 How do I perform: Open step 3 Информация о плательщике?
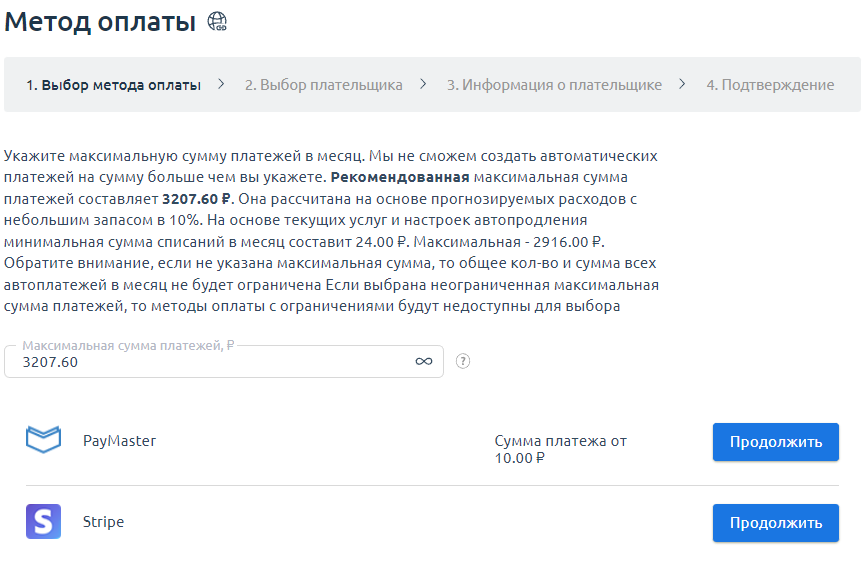[x=554, y=85]
